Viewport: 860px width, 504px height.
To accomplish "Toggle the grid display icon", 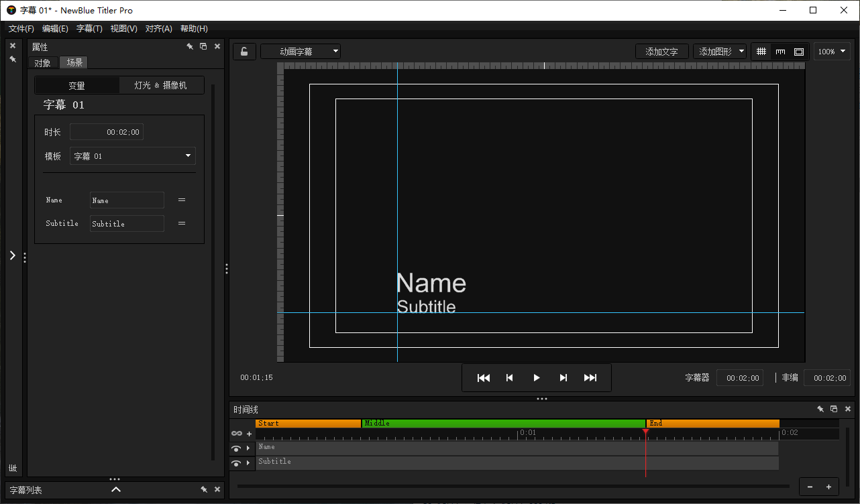I will (761, 52).
